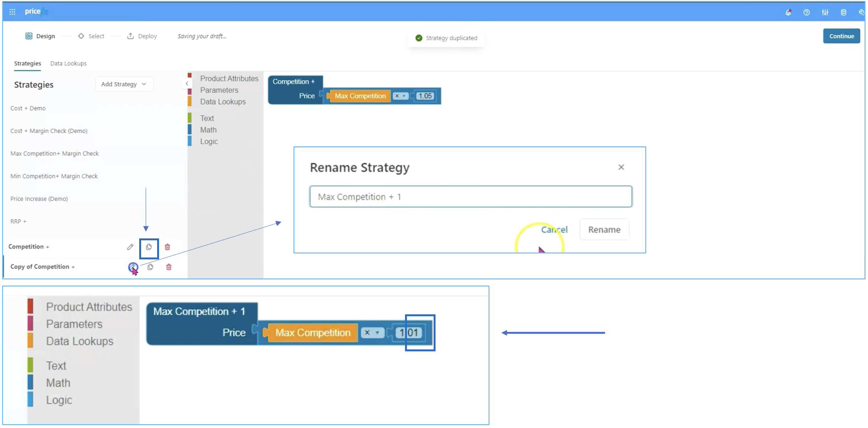This screenshot has width=868, height=428.
Task: Click duplicate icon for Competition + strategy
Action: pyautogui.click(x=149, y=247)
